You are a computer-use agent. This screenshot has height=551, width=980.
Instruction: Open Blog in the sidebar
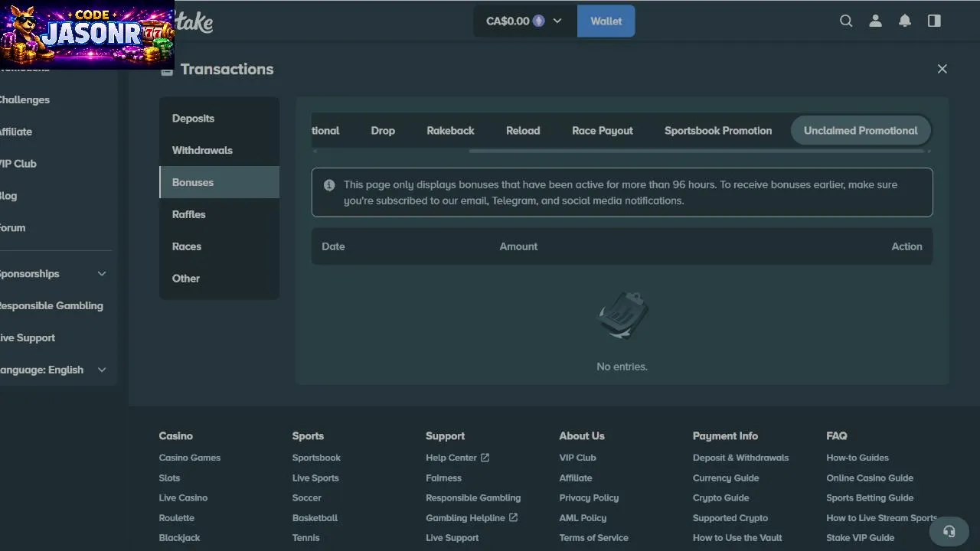point(8,196)
